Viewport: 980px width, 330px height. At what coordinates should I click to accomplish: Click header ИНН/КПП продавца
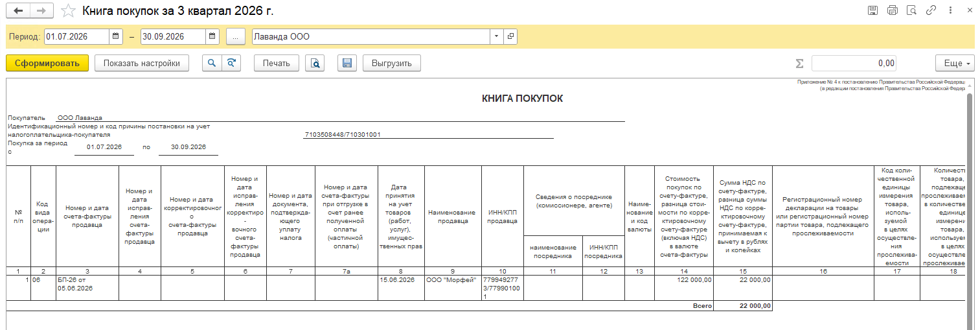point(503,217)
